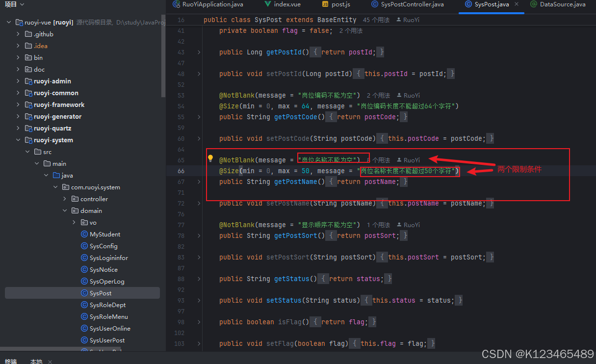Click the light bulb intention icon at line 65
The height and width of the screenshot is (364, 596).
pyautogui.click(x=210, y=159)
